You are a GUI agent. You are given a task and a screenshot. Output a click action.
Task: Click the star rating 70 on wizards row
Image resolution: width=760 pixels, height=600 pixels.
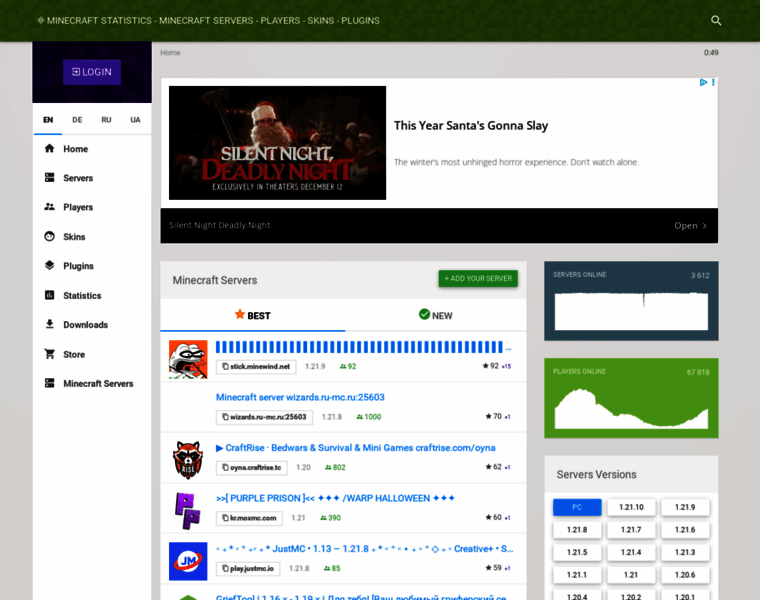pyautogui.click(x=493, y=416)
